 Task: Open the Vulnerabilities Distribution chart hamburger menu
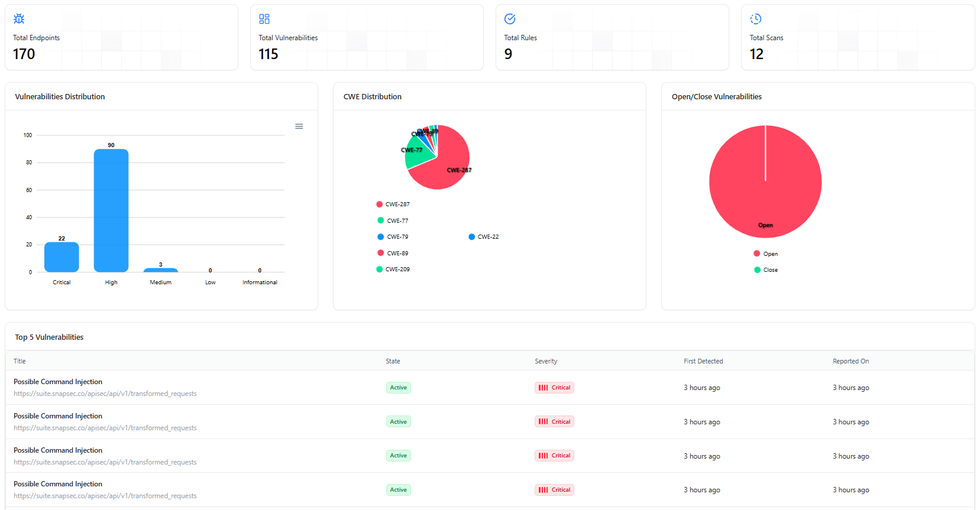tap(299, 126)
